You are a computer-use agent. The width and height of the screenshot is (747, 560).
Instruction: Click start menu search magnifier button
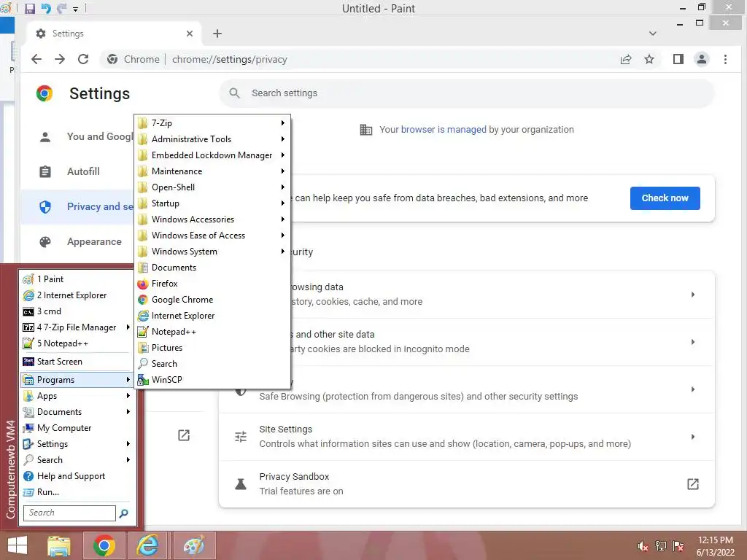123,513
